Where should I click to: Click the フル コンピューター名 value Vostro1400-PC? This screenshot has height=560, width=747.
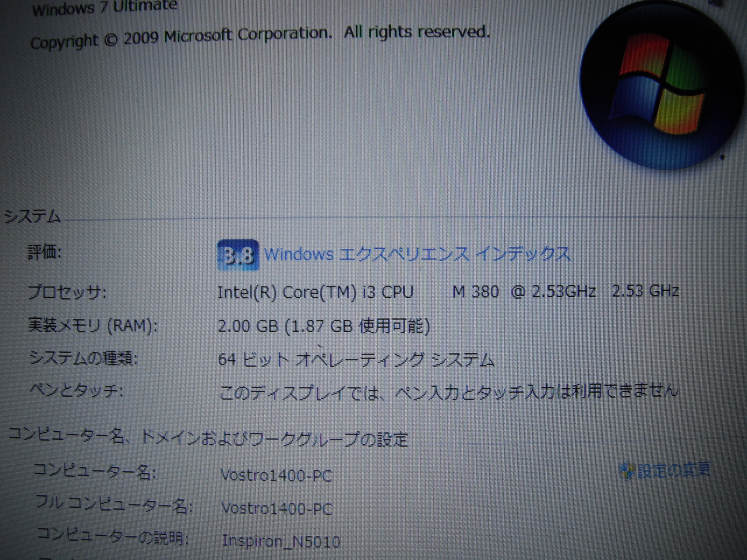click(x=276, y=508)
